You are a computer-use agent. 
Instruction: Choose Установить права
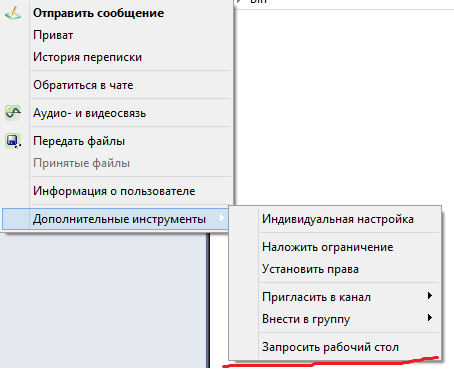[335, 269]
